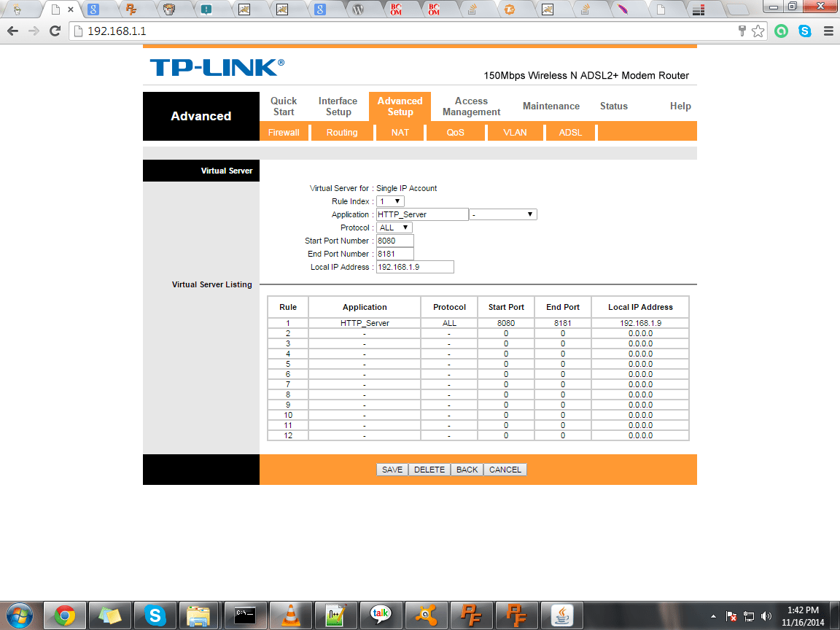Screen dimensions: 840x630
Task: Open the volume control in system tray
Action: (766, 615)
